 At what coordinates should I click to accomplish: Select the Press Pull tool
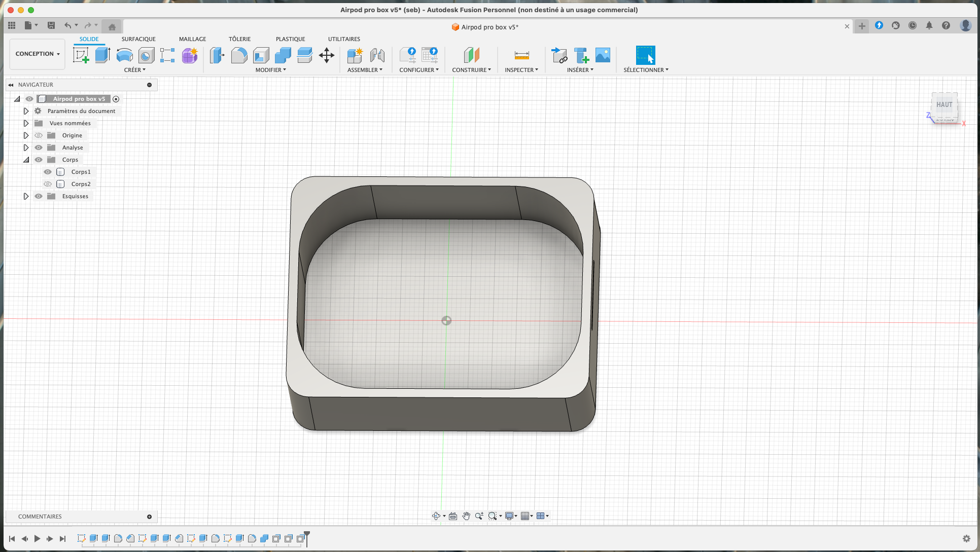click(217, 55)
